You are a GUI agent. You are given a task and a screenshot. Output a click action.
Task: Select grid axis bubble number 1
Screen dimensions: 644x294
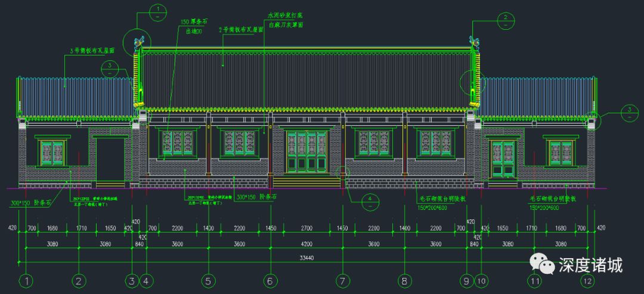click(x=26, y=280)
